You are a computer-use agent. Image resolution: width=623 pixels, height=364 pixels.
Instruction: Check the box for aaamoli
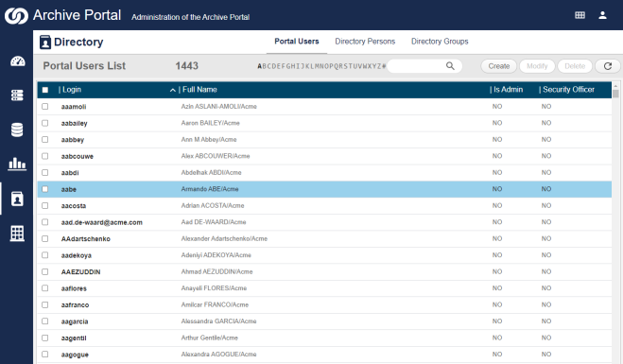point(44,107)
